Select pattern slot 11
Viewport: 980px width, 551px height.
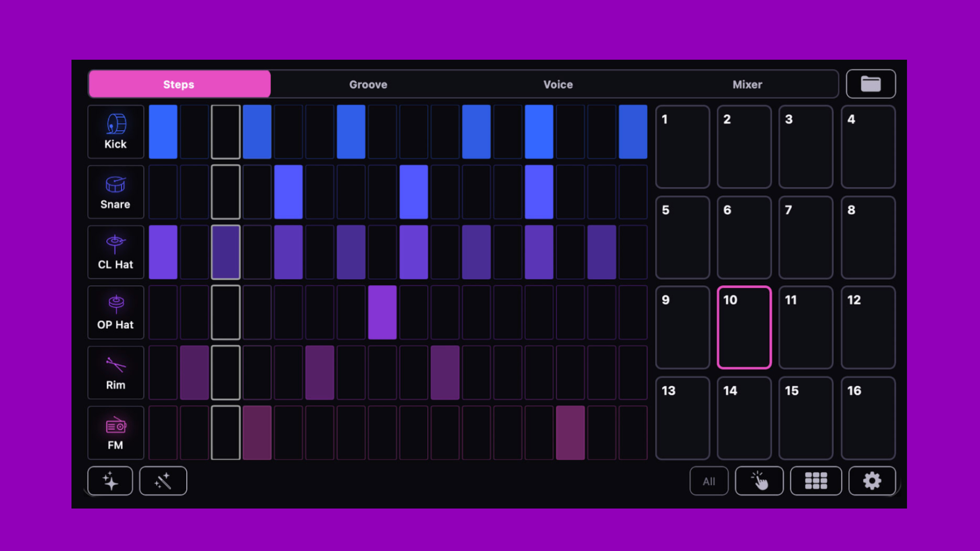806,327
